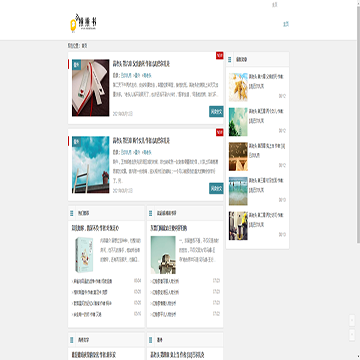
Task: Open the sidebar thumbnail showing yellow wheat
Action: [x=238, y=87]
